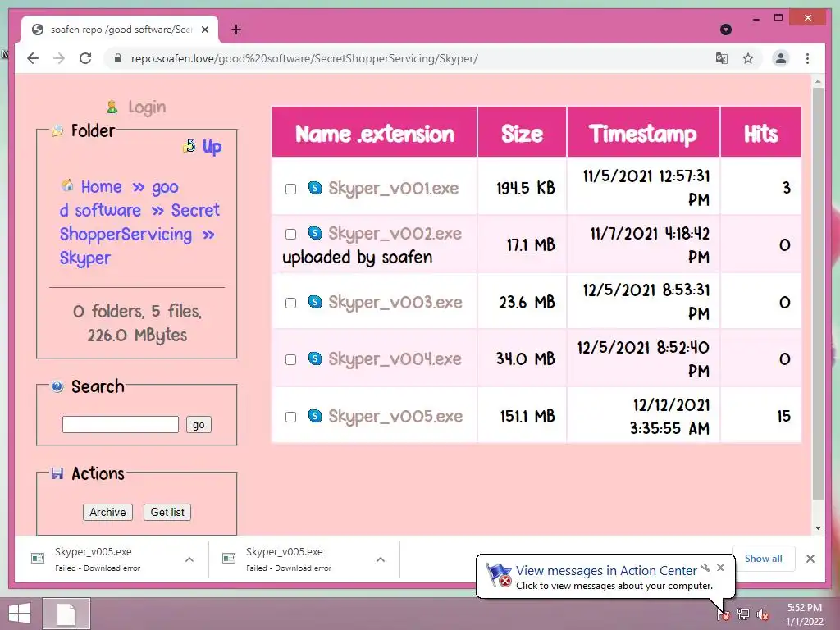The width and height of the screenshot is (840, 630).
Task: Click the Skype icon beside Skyper_v001.exe
Action: point(315,188)
